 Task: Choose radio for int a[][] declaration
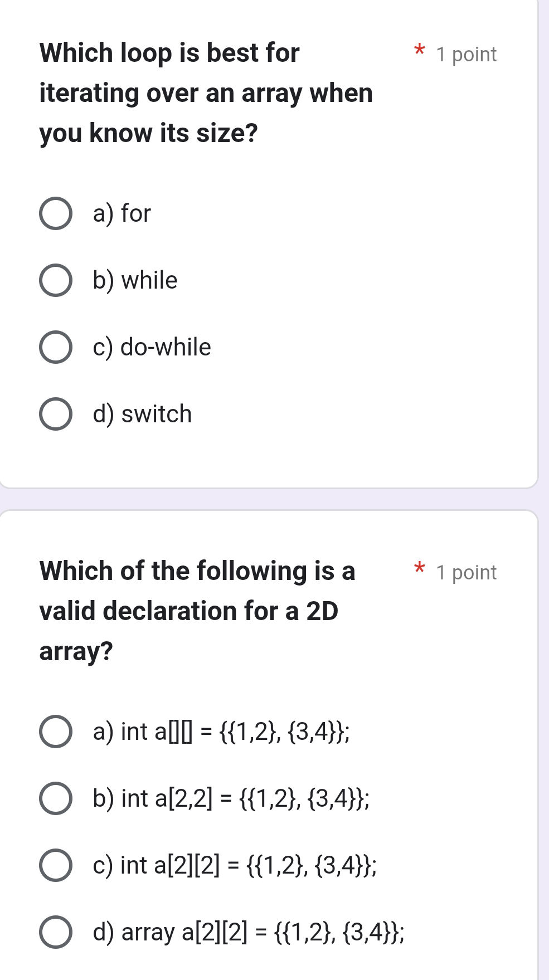click(56, 732)
